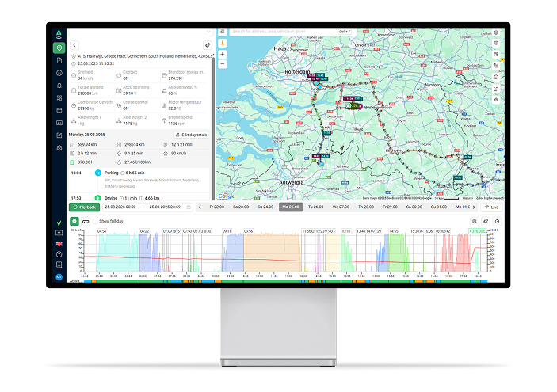Activate Street View pegman on map
This screenshot has width=557, height=392.
(223, 43)
